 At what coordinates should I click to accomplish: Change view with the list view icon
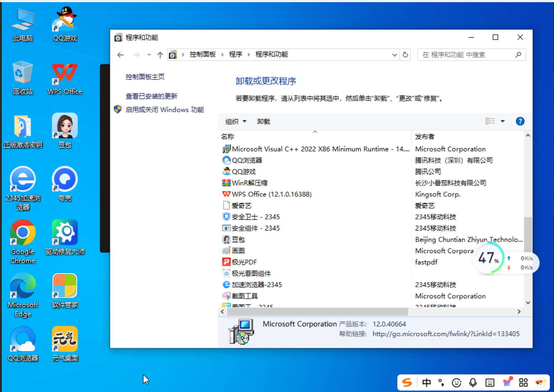(x=490, y=121)
